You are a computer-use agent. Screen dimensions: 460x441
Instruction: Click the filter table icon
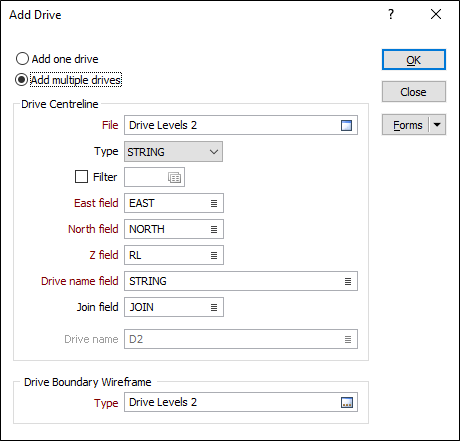point(174,177)
